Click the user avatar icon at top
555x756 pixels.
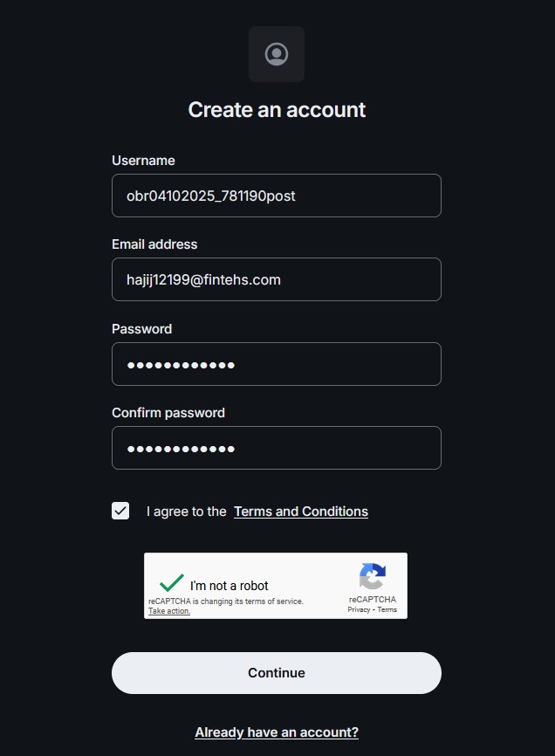pos(277,54)
